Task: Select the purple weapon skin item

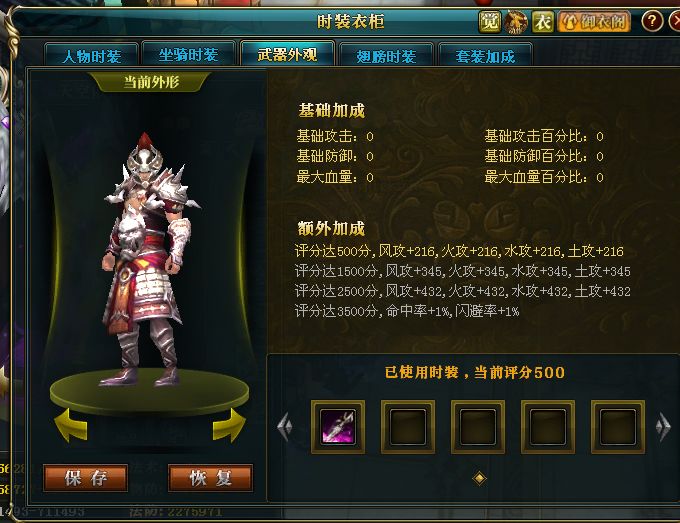Action: click(x=338, y=427)
